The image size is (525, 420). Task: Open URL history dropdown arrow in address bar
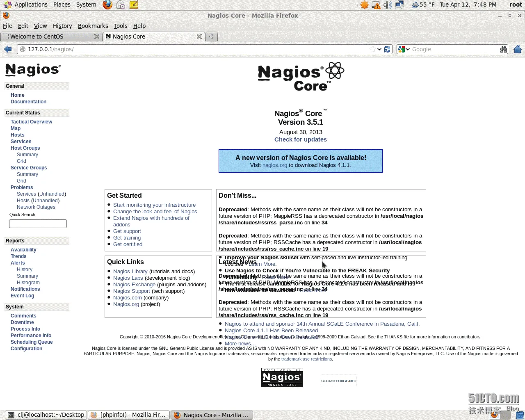pyautogui.click(x=379, y=49)
